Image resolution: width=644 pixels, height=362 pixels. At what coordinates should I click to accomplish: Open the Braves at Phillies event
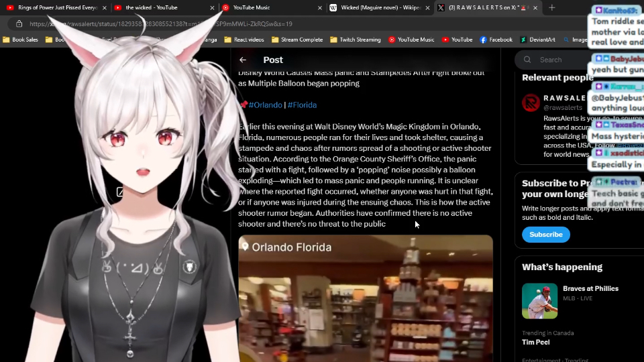[590, 288]
